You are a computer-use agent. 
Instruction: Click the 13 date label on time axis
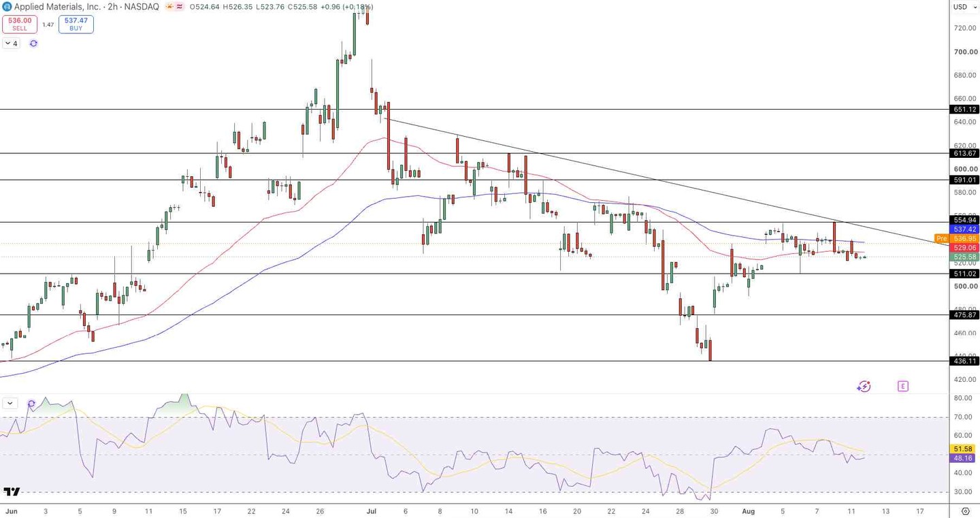point(885,511)
